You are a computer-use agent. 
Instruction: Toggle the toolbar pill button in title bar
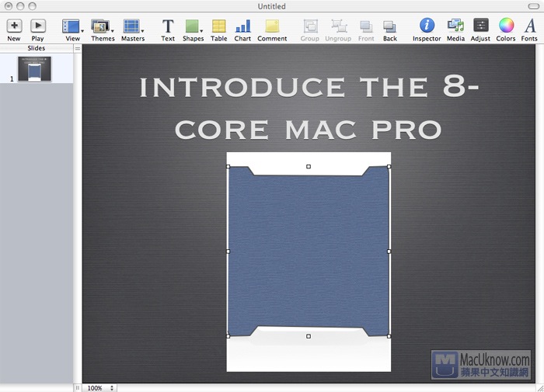[533, 6]
